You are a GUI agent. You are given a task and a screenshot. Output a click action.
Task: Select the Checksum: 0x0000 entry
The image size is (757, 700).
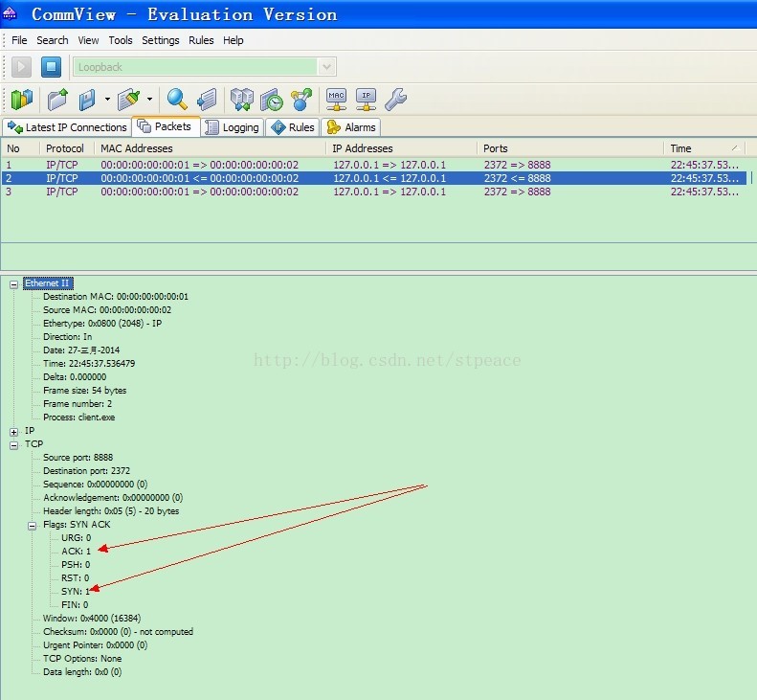(x=119, y=632)
